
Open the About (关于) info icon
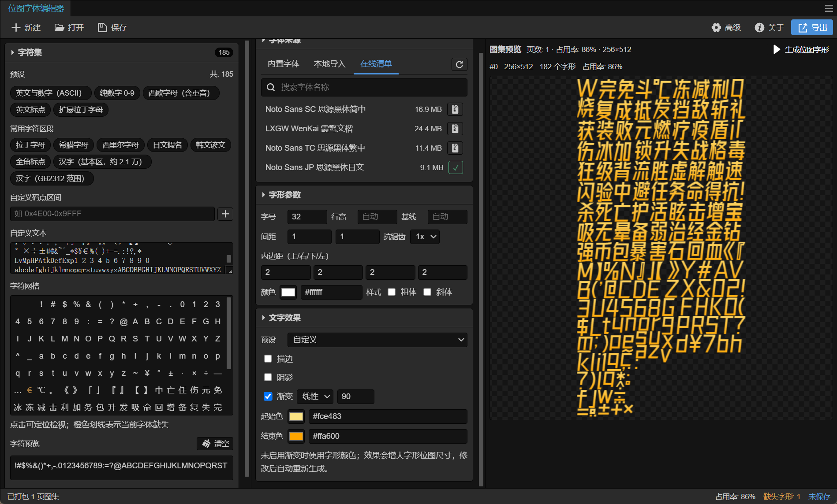[759, 27]
